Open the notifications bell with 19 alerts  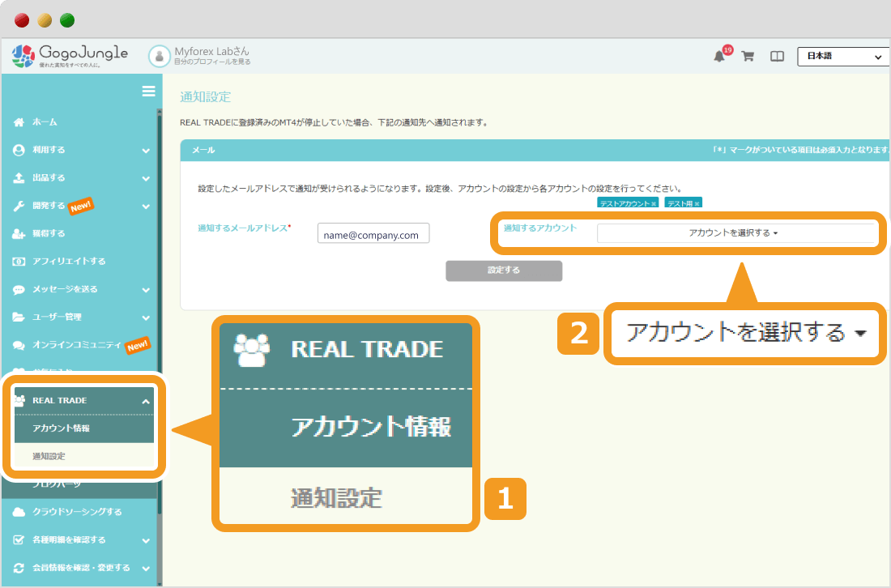tap(719, 57)
